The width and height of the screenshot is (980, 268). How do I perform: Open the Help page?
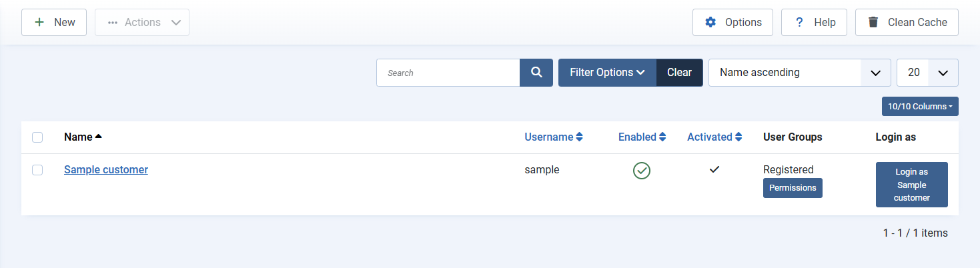pyautogui.click(x=814, y=22)
